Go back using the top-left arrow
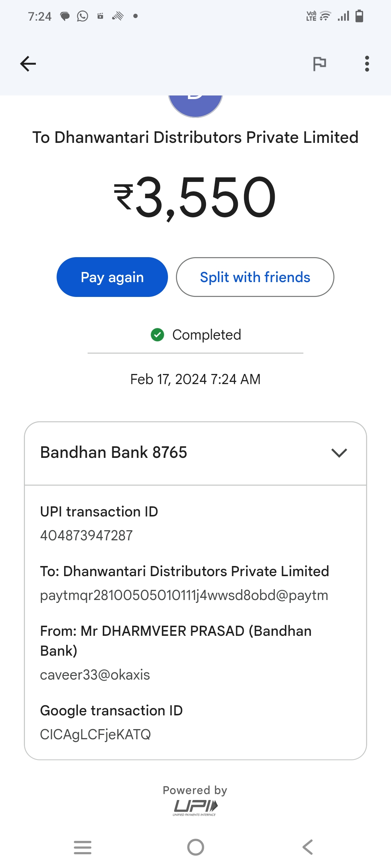The width and height of the screenshot is (391, 868). tap(28, 64)
